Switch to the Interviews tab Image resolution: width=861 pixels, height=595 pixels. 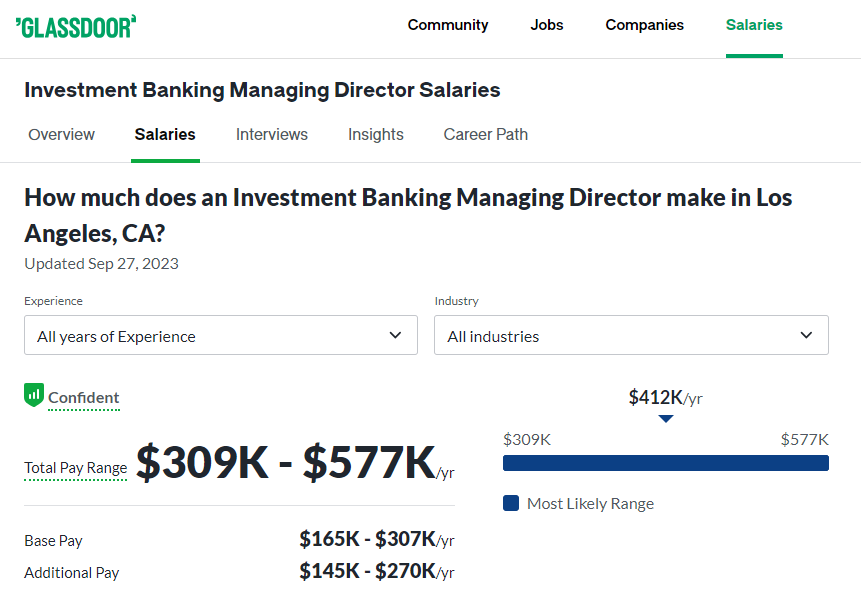[272, 134]
